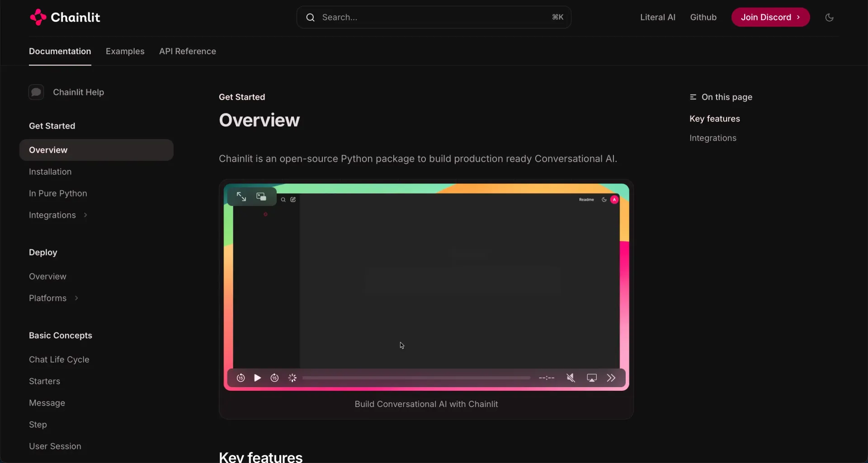Viewport: 868px width, 463px height.
Task: Click the Join Discord button
Action: coord(770,17)
